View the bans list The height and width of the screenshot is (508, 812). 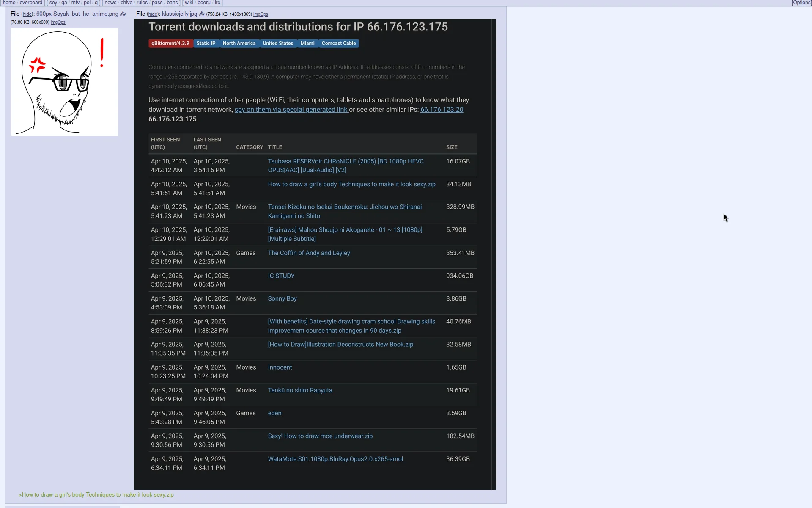pos(172,3)
